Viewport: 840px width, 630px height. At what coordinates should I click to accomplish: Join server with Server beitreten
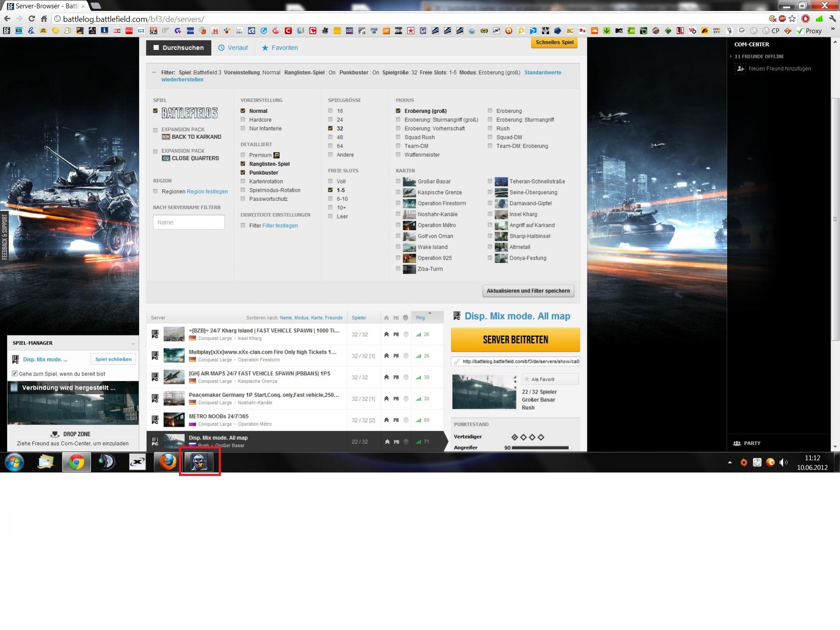tap(515, 340)
